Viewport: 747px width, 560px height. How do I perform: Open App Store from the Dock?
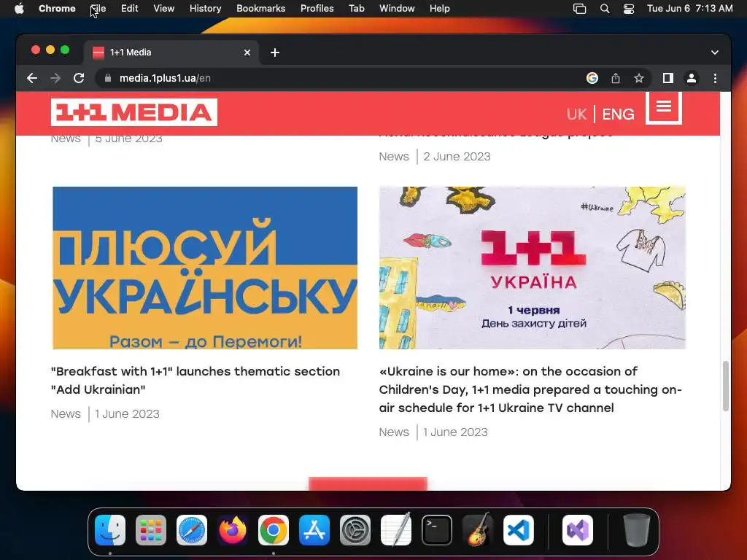[314, 530]
